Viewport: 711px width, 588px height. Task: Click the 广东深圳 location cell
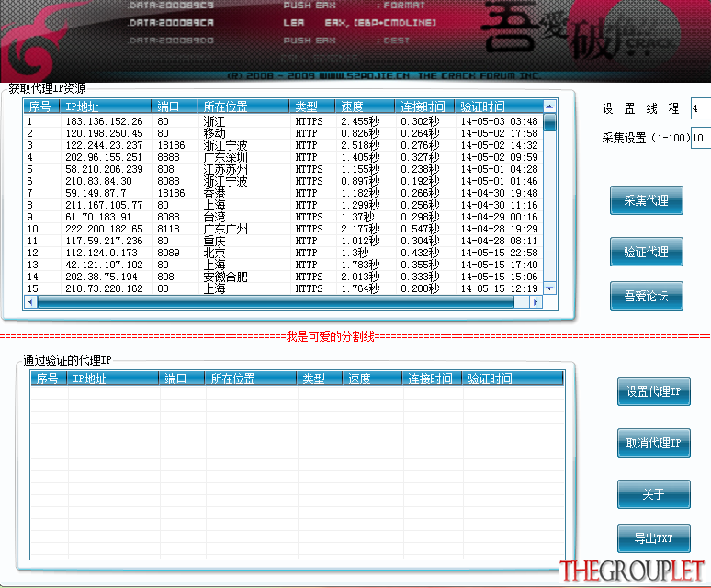point(225,157)
